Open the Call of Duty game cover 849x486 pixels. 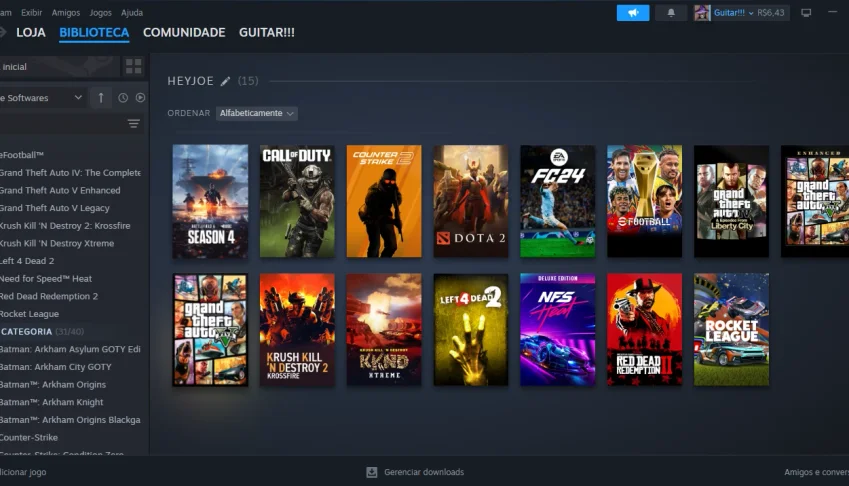click(x=297, y=201)
